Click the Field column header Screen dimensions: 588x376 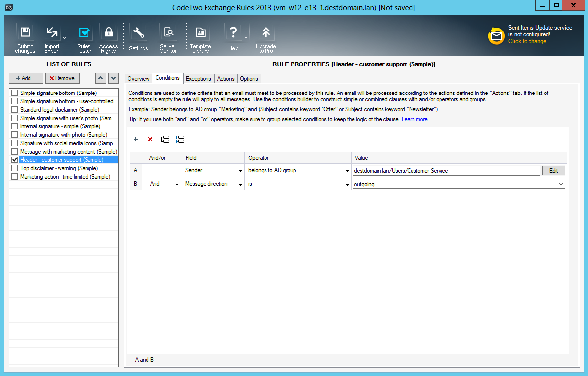(212, 158)
